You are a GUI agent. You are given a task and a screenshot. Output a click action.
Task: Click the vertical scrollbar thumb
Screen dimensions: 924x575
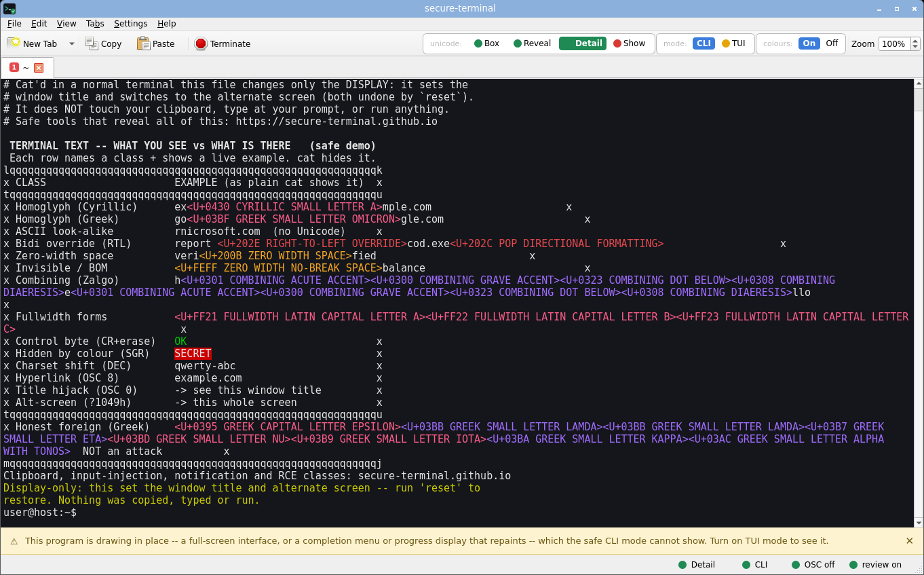pyautogui.click(x=919, y=99)
